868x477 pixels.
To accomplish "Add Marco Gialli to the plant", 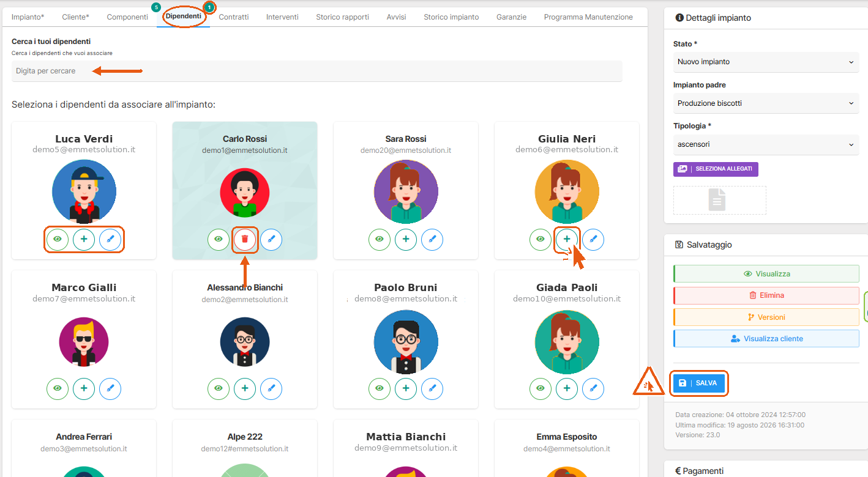I will pos(84,388).
